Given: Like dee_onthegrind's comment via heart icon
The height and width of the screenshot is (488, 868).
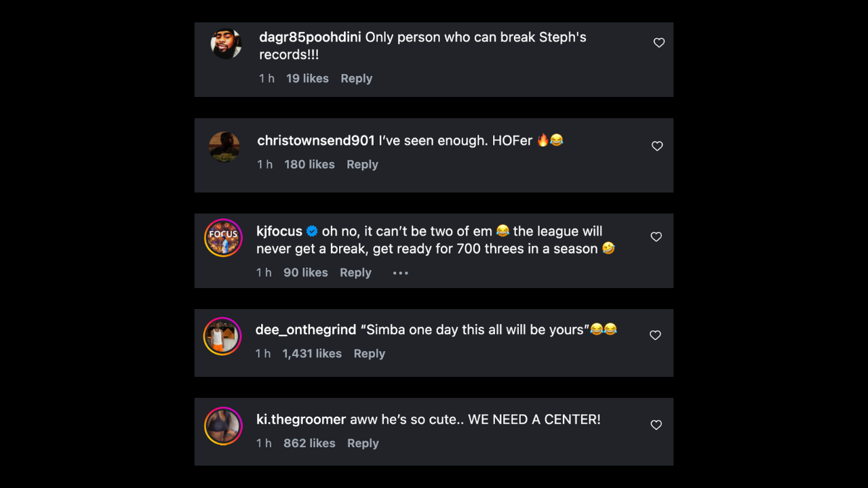Looking at the screenshot, I should point(655,334).
